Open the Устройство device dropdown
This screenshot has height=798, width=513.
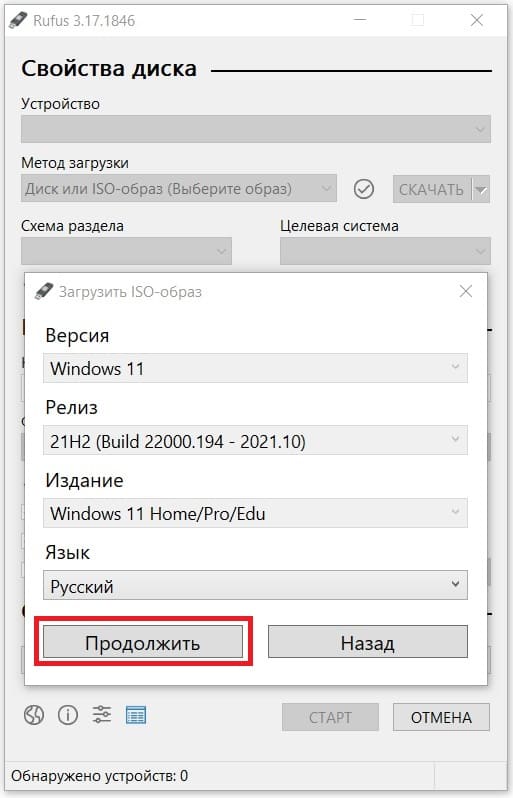click(256, 129)
